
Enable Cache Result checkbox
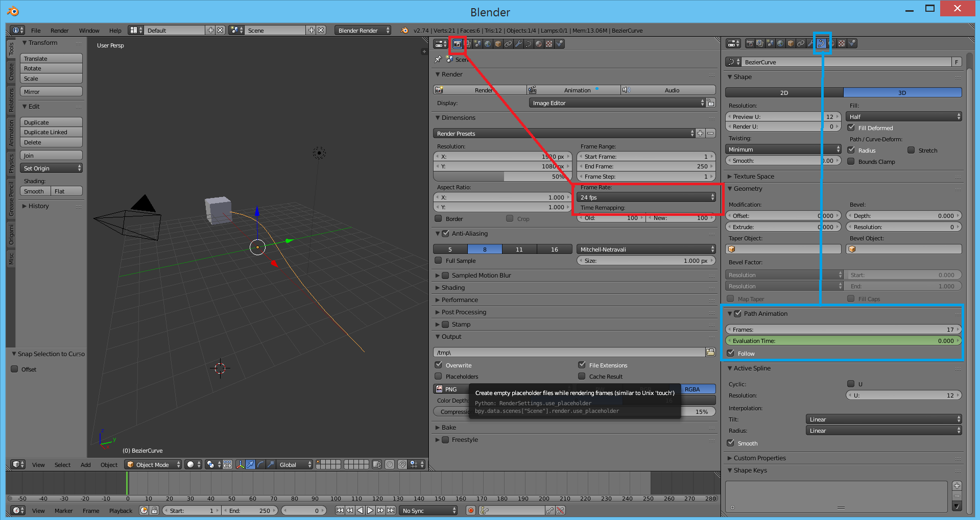coord(582,376)
